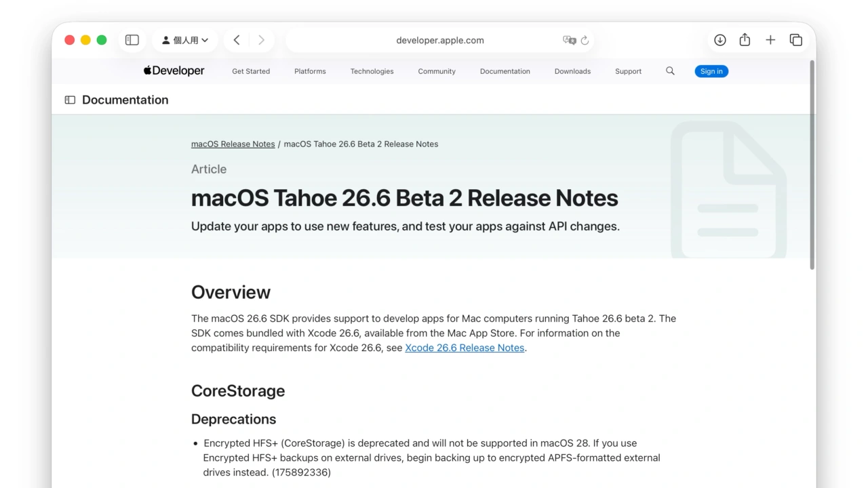Open the Downloads nav item
The image size is (868, 488).
[572, 71]
